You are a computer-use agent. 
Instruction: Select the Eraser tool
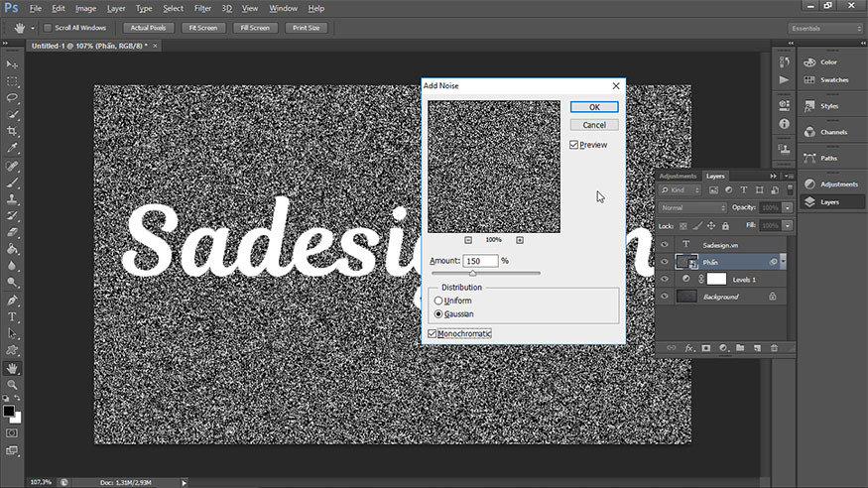[12, 232]
